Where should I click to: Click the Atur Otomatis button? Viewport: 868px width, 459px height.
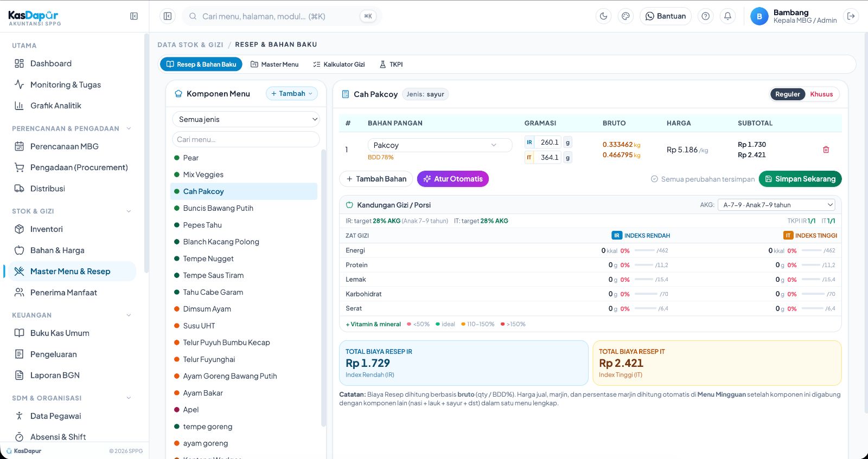(453, 179)
